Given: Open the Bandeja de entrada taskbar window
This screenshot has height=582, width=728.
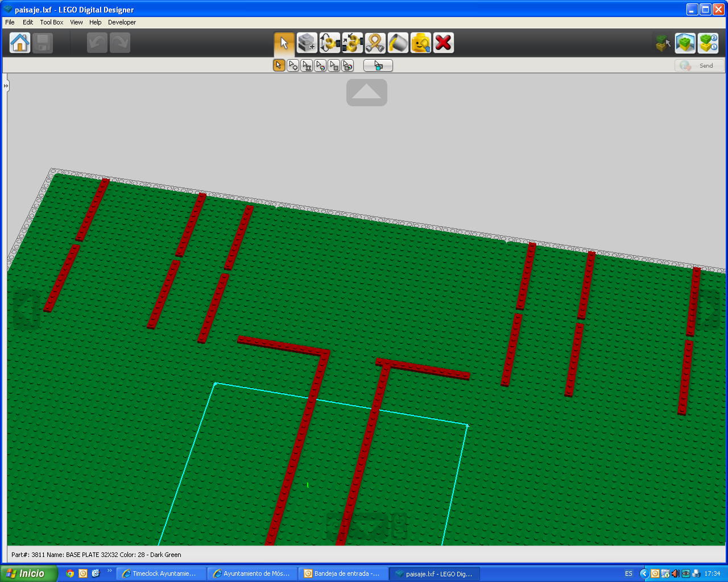Looking at the screenshot, I should point(344,574).
